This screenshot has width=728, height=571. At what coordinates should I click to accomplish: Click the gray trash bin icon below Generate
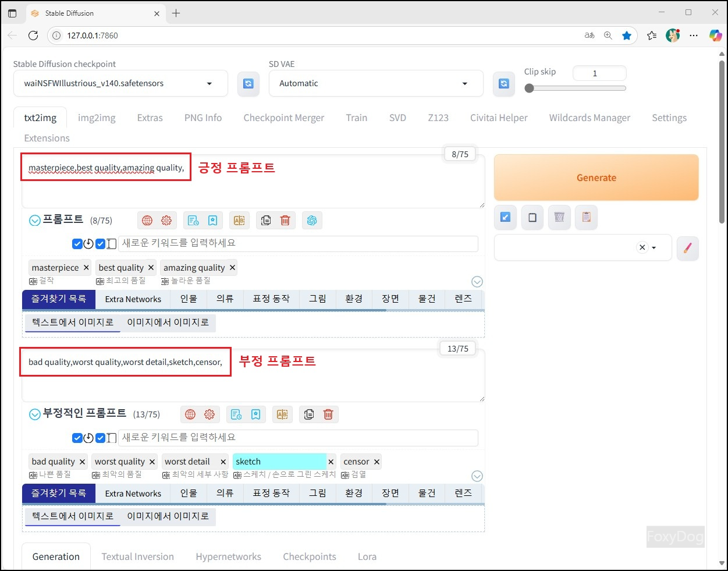click(559, 218)
